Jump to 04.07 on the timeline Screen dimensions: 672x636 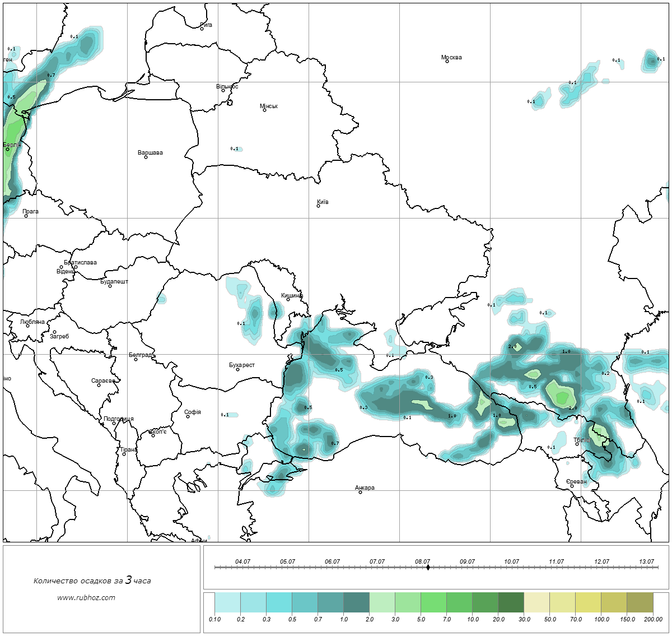pos(242,567)
